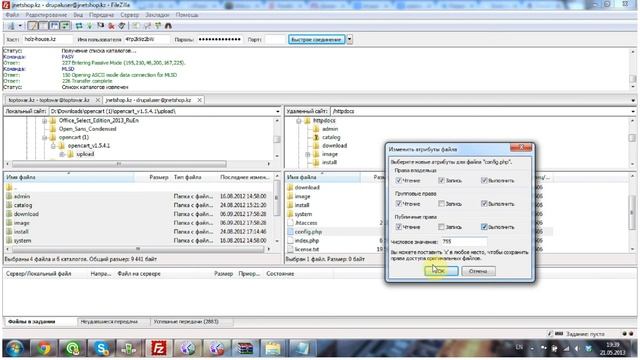The image size is (640, 360).
Task: Toggle the remote directory tree icon
Action: click(x=54, y=26)
